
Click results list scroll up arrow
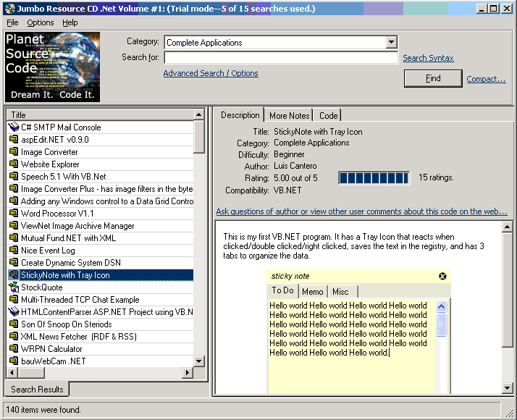198,114
